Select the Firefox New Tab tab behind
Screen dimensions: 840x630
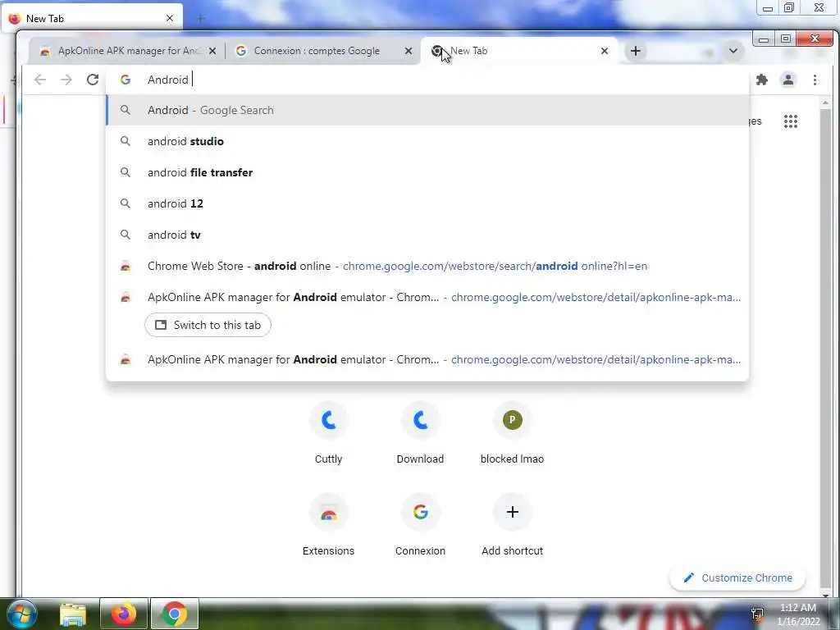[92, 18]
